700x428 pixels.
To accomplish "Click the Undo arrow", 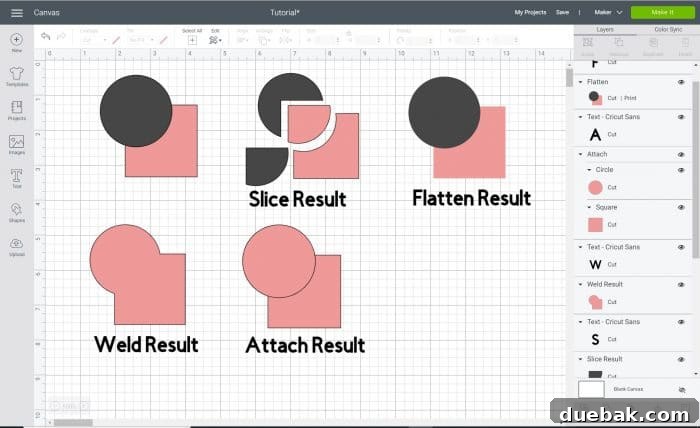I will (46, 36).
